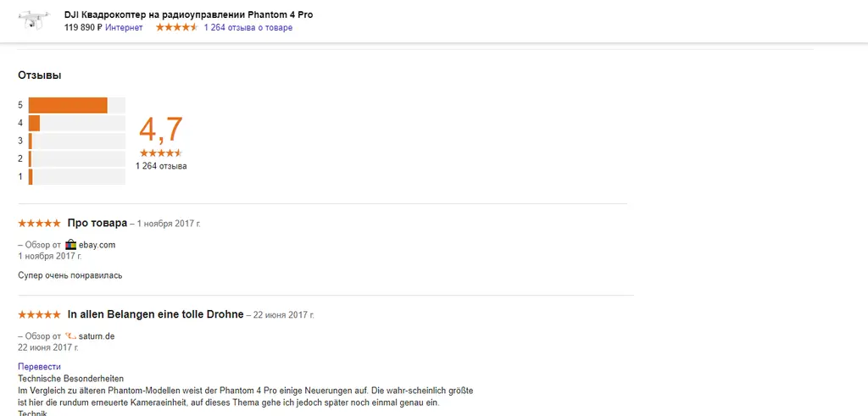Select the 1-star rating bar
The height and width of the screenshot is (416, 868).
pyautogui.click(x=76, y=176)
